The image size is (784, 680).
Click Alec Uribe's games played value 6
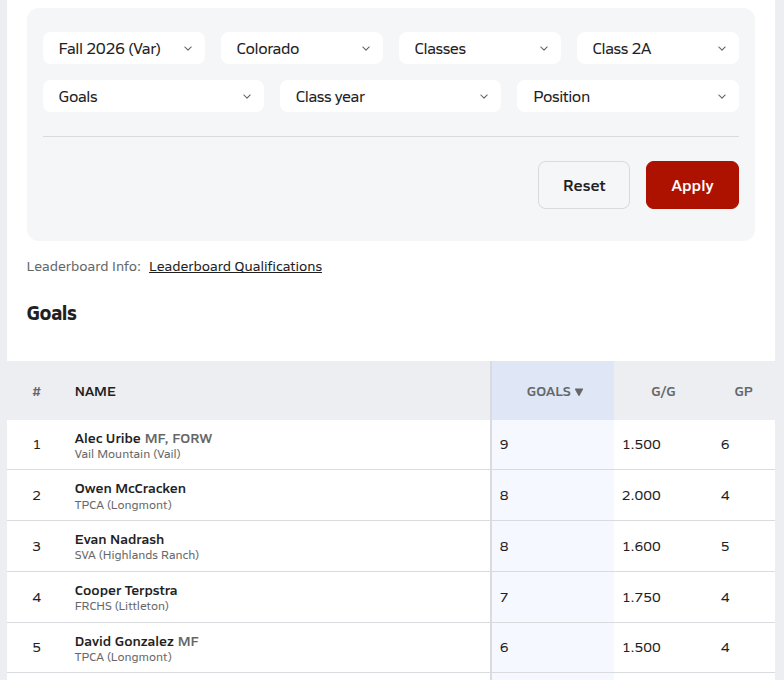tap(725, 444)
